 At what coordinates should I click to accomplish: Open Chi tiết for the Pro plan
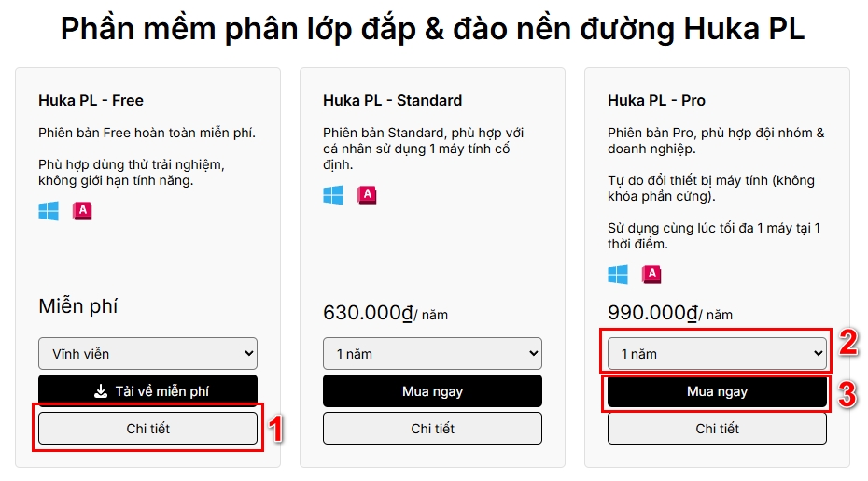[717, 429]
